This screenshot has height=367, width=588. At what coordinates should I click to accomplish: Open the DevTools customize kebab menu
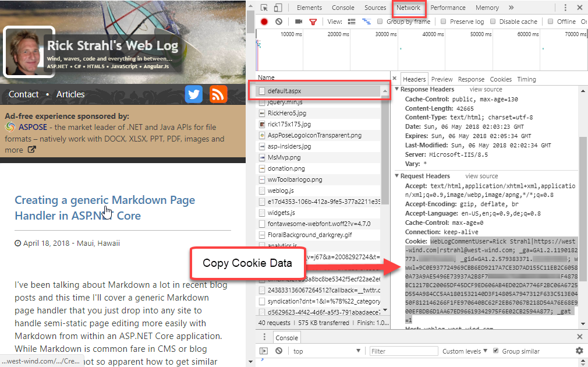pos(565,8)
